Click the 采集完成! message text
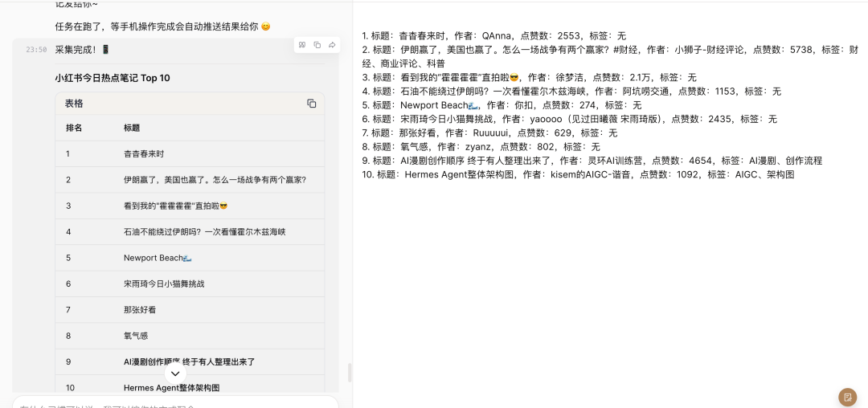 click(82, 49)
